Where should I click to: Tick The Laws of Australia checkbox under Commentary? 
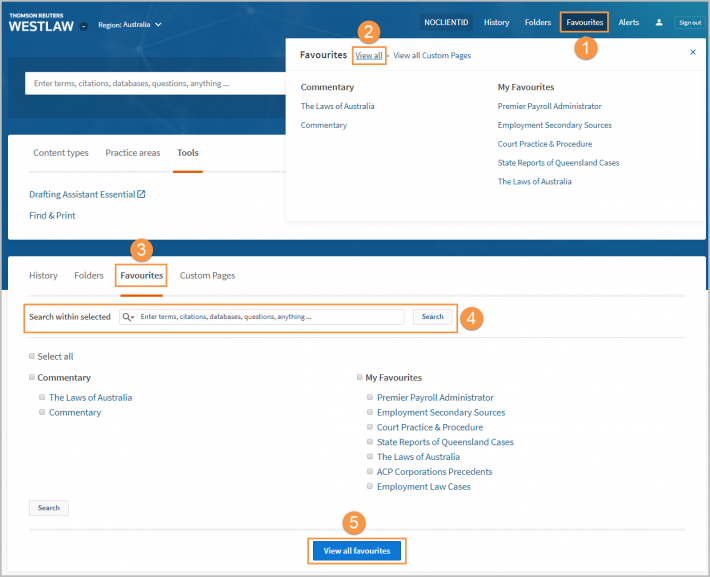(42, 397)
